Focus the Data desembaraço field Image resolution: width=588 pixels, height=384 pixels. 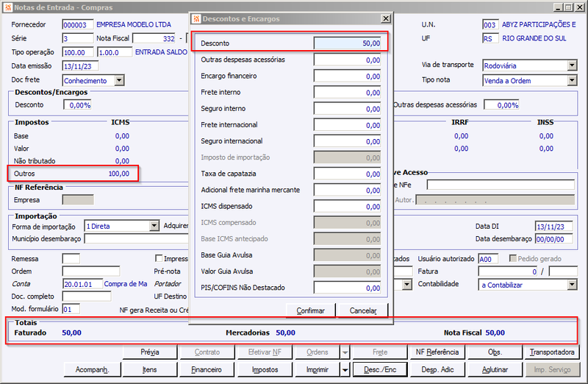coord(554,239)
